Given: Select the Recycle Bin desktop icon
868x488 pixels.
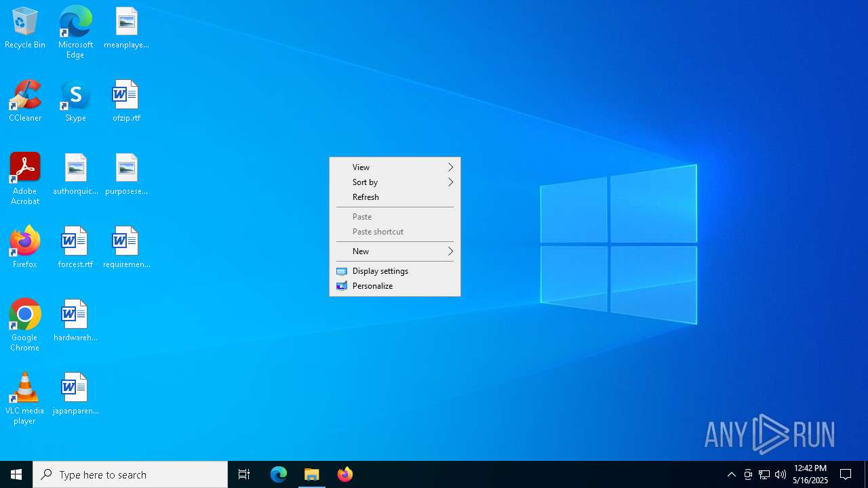Looking at the screenshot, I should coord(25,28).
